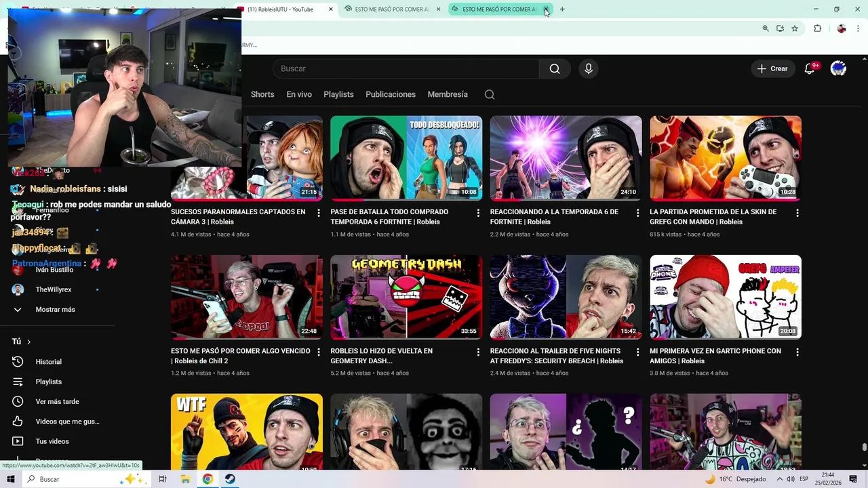This screenshot has width=868, height=488.
Task: Switch to the Publicaciones tab
Action: [391, 94]
